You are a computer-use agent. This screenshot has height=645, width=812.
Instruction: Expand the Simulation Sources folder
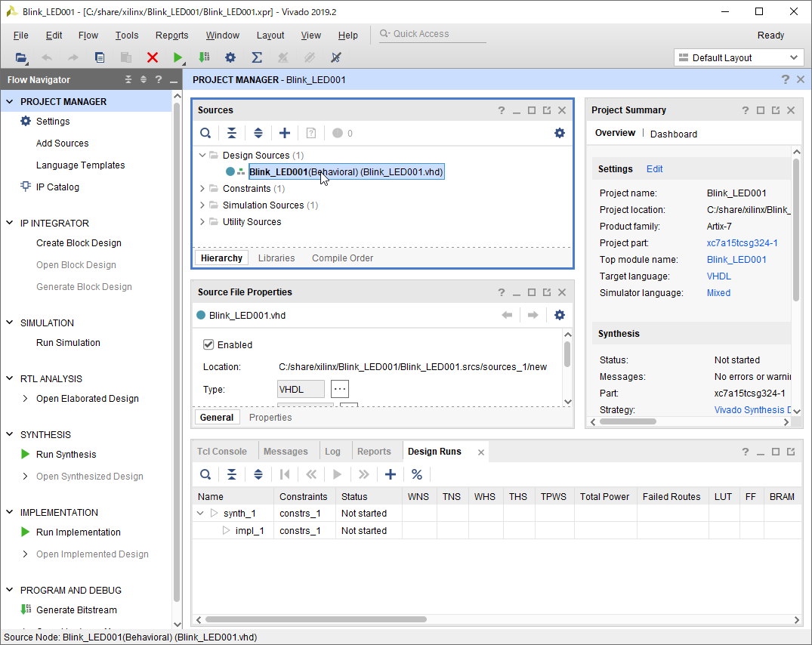point(202,205)
